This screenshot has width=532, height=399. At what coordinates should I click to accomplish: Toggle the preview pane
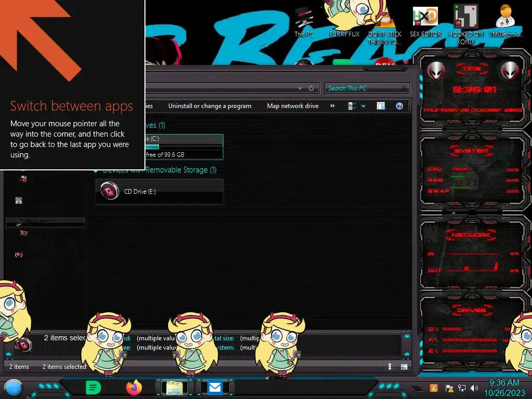pos(381,106)
